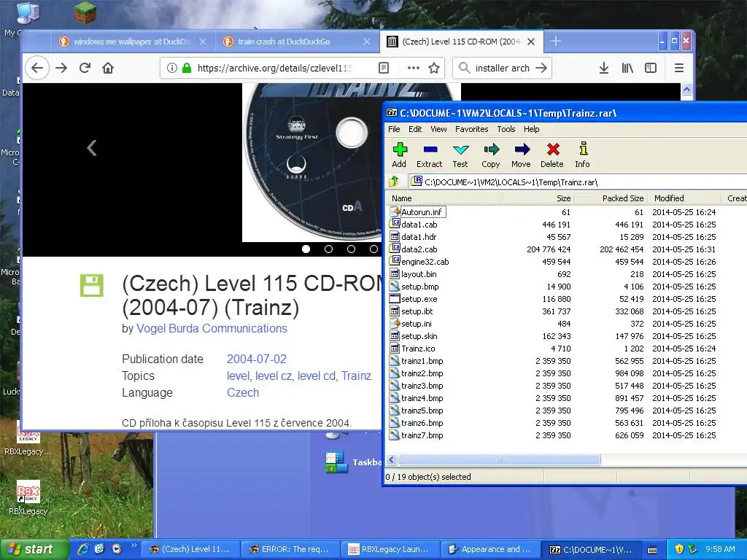The image size is (747, 560).
Task: Close the Czech Level 115 CD-ROM tab
Action: pyautogui.click(x=531, y=42)
